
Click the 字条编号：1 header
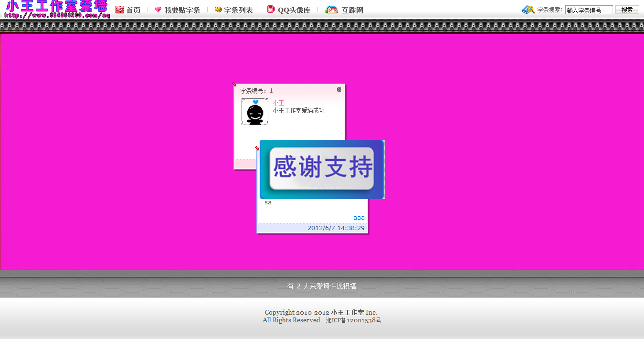[x=256, y=91]
